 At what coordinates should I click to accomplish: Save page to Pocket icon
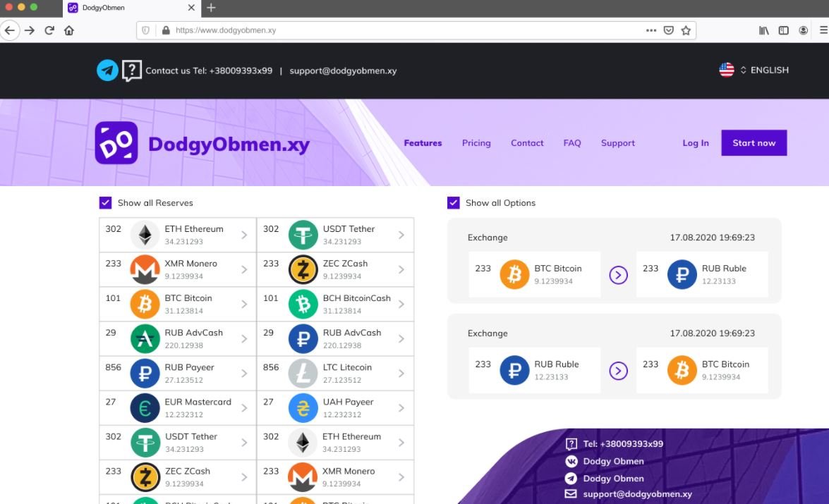(668, 30)
